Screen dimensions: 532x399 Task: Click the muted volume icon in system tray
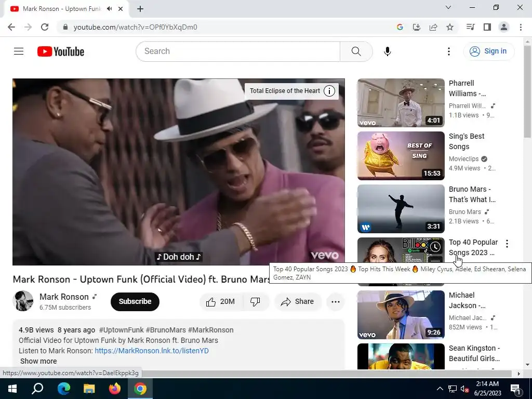tap(464, 389)
